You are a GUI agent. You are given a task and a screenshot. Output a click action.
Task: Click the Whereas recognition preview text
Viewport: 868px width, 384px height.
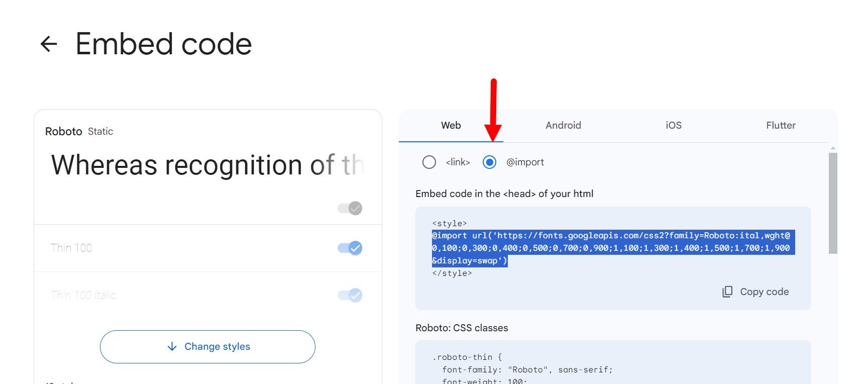click(207, 165)
